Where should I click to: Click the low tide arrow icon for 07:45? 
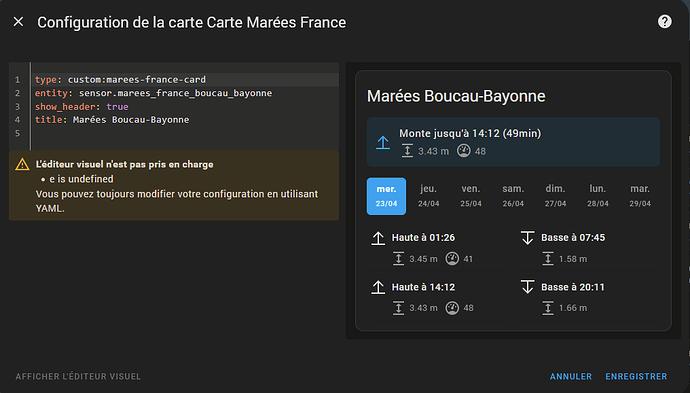pos(527,238)
